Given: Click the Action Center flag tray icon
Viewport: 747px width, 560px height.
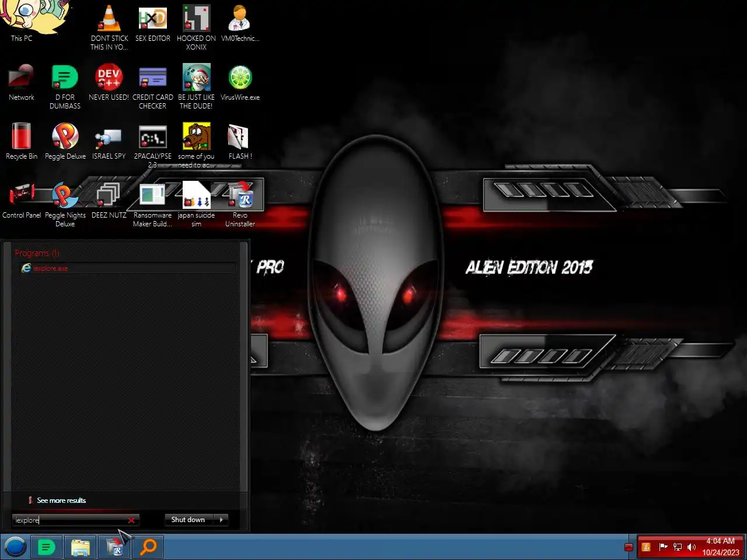Looking at the screenshot, I should coord(663,547).
